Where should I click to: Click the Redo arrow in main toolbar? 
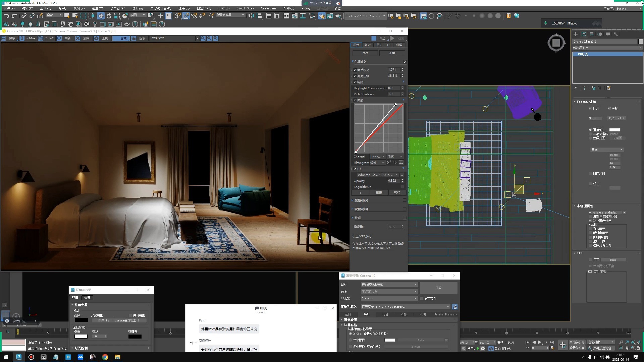14,16
